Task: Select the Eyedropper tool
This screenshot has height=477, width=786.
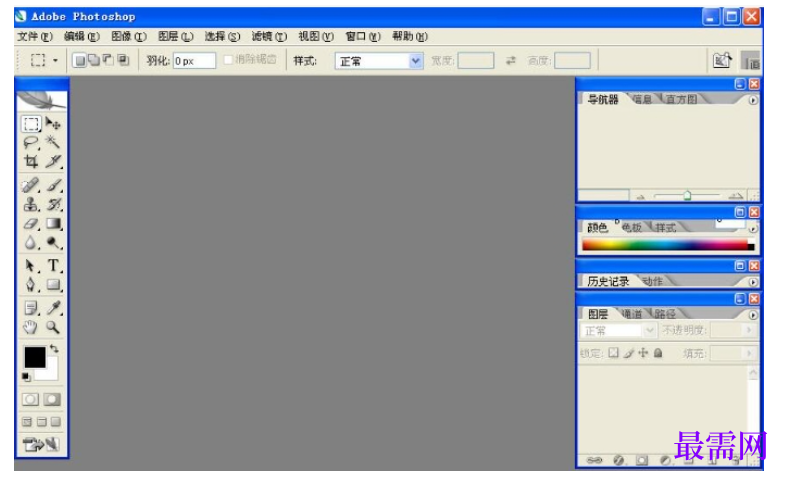Action: 53,308
